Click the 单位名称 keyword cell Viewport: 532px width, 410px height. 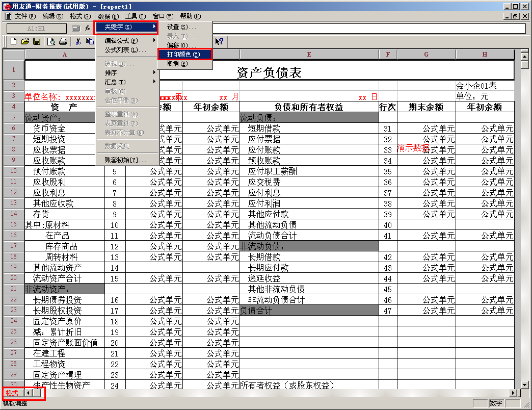[60, 97]
